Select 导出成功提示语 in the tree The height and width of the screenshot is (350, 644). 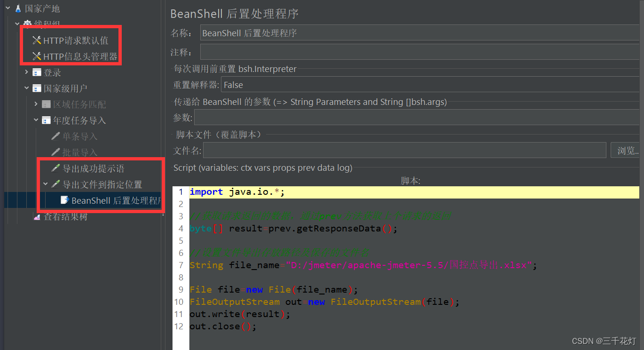(94, 168)
